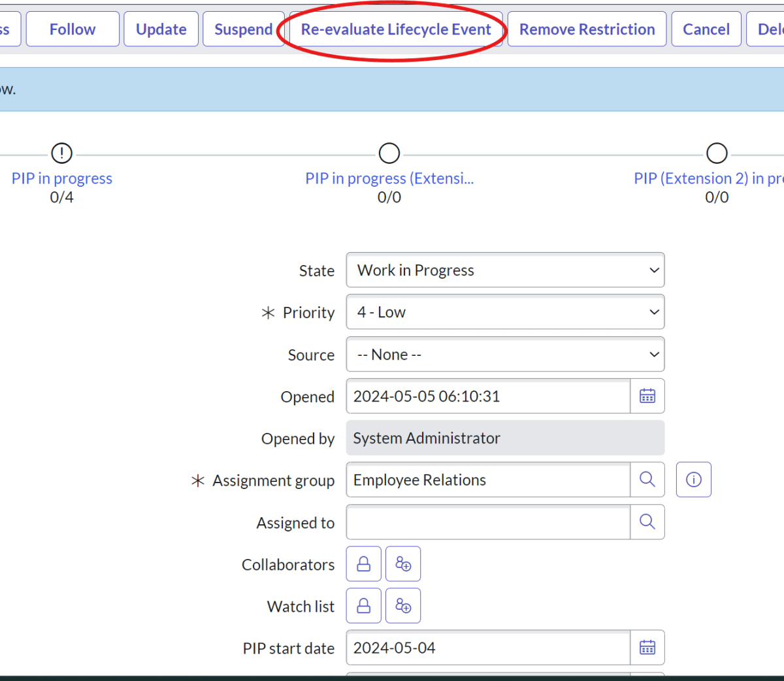Add a collaborator via the add-user icon
Viewport: 784px width, 681px height.
[403, 563]
